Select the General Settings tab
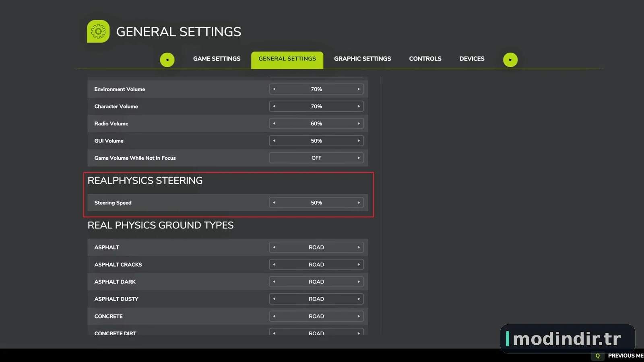The height and width of the screenshot is (362, 644). [287, 60]
